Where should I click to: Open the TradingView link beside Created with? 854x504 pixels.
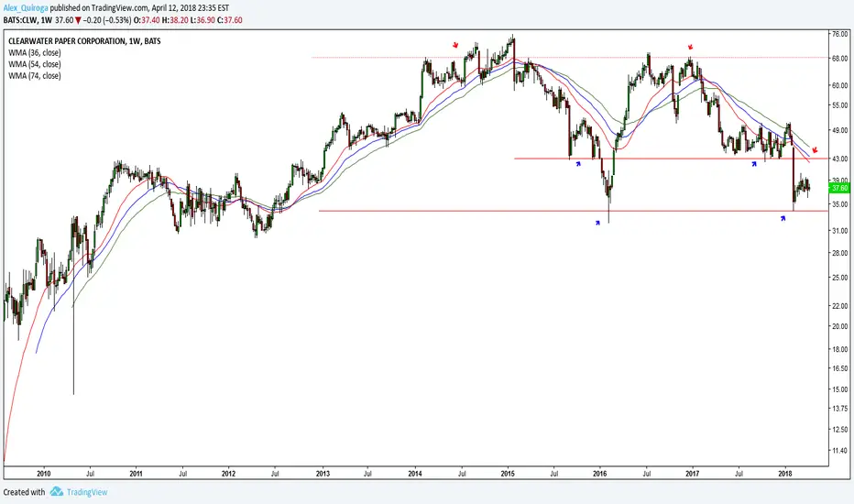[x=87, y=492]
